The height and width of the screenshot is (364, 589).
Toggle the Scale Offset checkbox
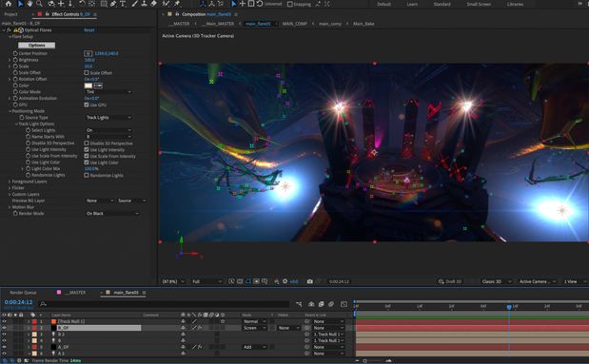[87, 73]
